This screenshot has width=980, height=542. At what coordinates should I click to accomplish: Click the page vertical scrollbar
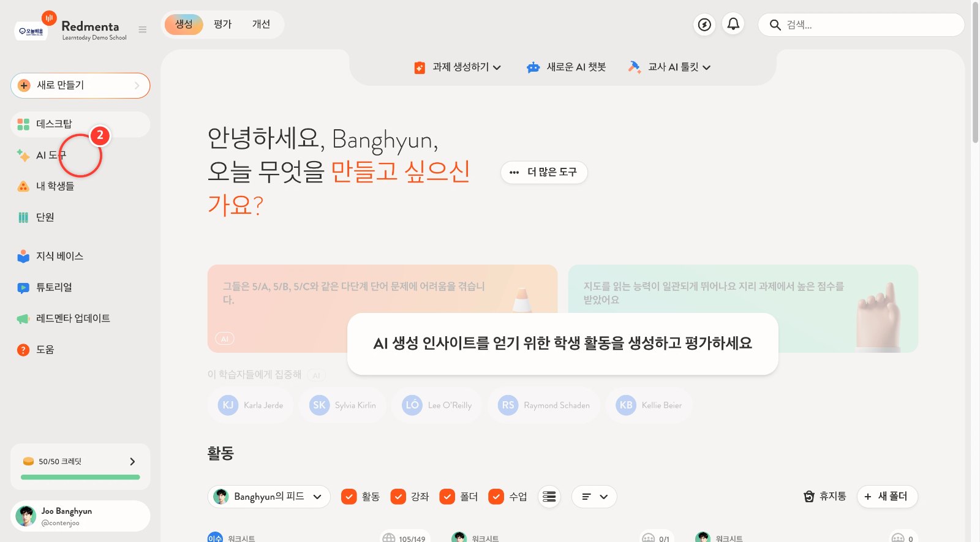(975, 72)
